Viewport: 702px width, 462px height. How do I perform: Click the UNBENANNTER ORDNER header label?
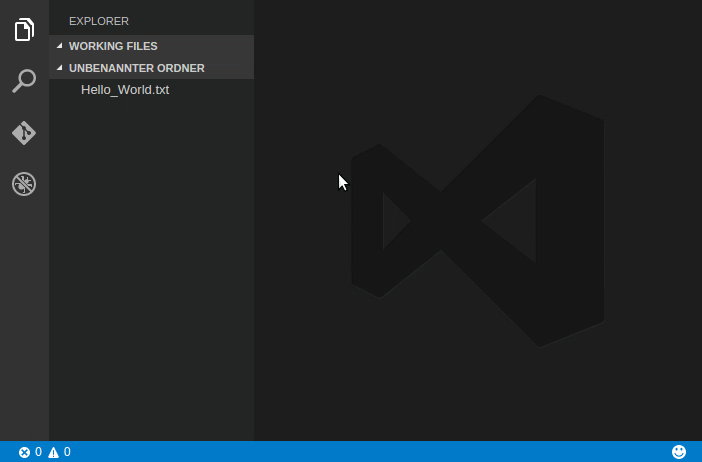coord(137,69)
